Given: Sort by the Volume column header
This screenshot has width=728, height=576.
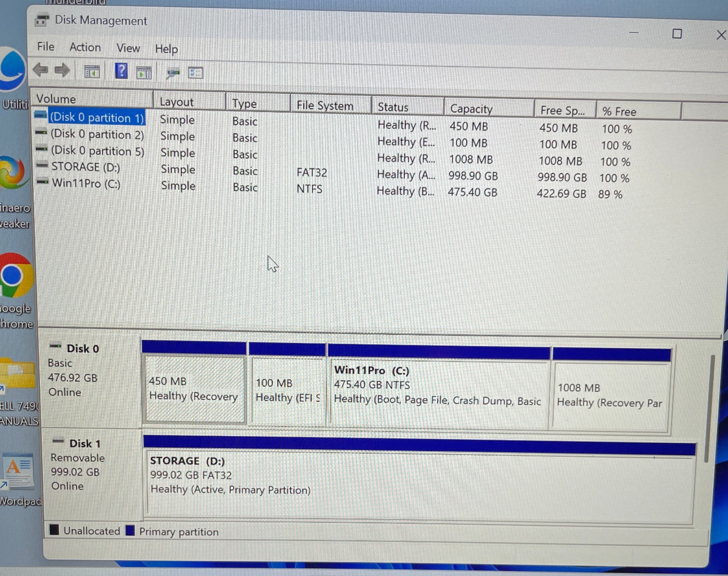Looking at the screenshot, I should click(91, 99).
